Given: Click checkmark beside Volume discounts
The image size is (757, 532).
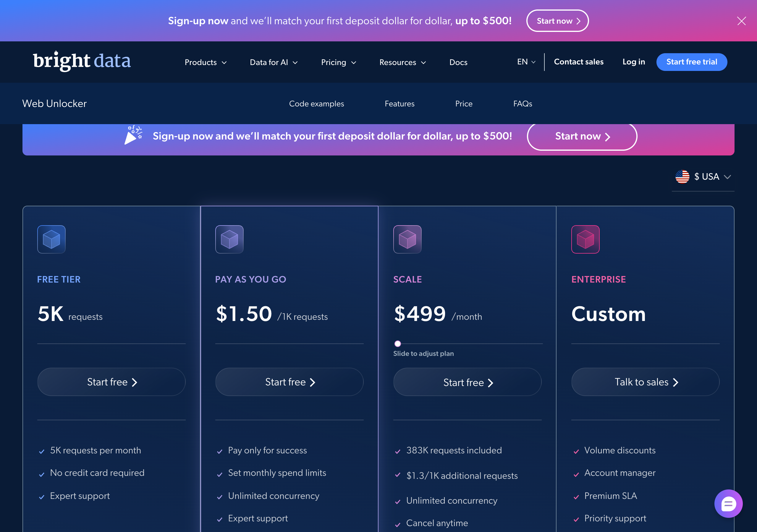Looking at the screenshot, I should click(576, 452).
